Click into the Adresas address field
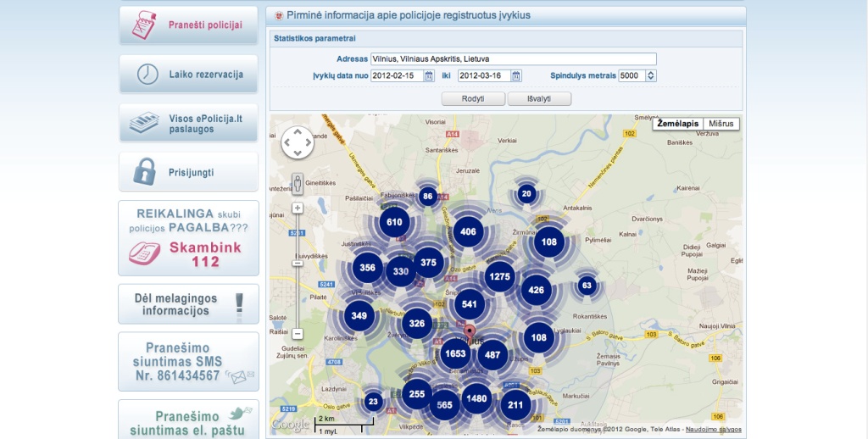Viewport: 868px width, 439px height. 513,59
